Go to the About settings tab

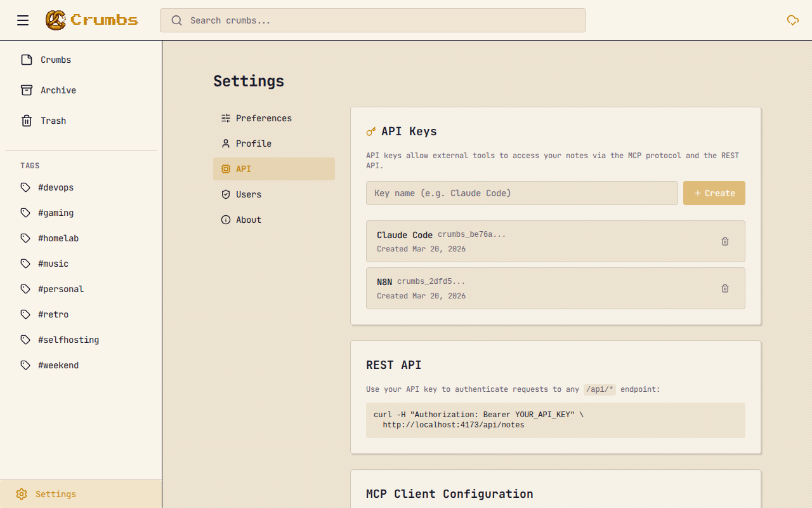274,220
